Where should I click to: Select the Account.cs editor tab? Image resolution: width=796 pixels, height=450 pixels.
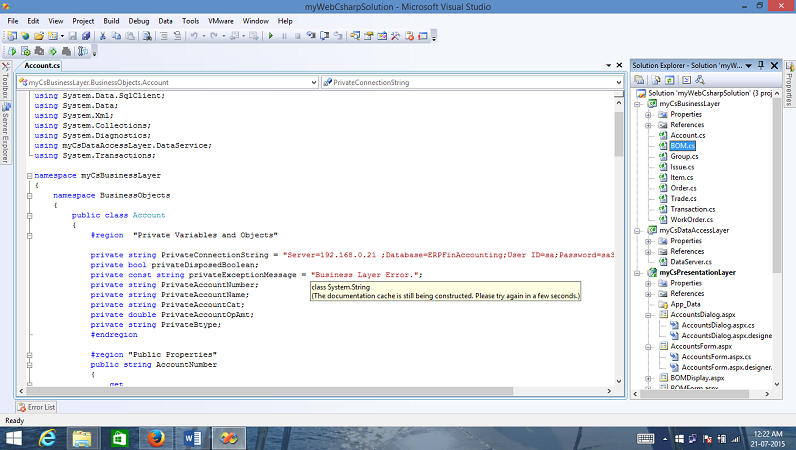click(x=43, y=65)
